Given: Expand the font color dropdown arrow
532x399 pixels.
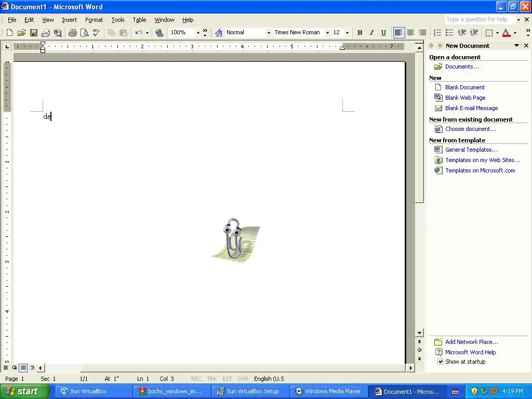Looking at the screenshot, I should (x=515, y=33).
